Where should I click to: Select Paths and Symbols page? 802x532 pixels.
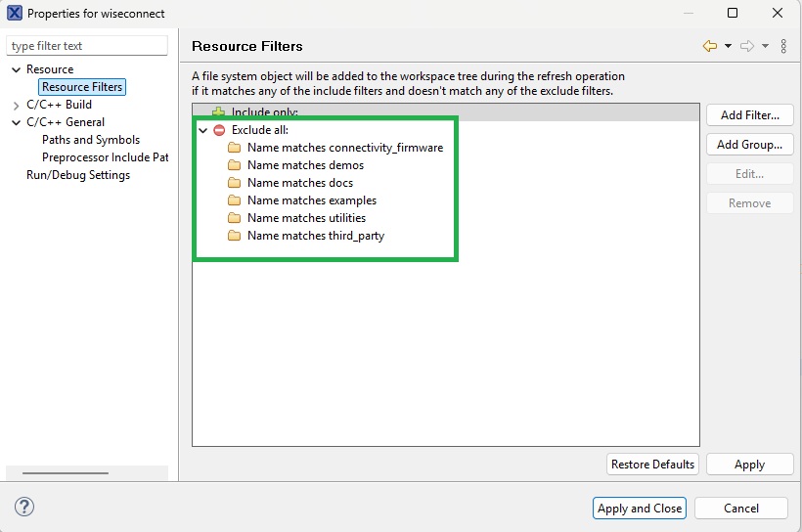pyautogui.click(x=91, y=140)
